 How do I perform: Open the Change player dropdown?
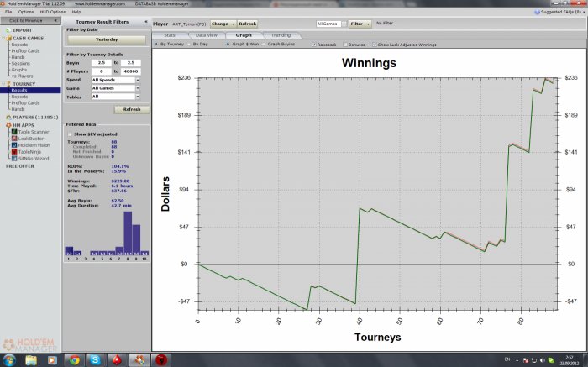(223, 24)
